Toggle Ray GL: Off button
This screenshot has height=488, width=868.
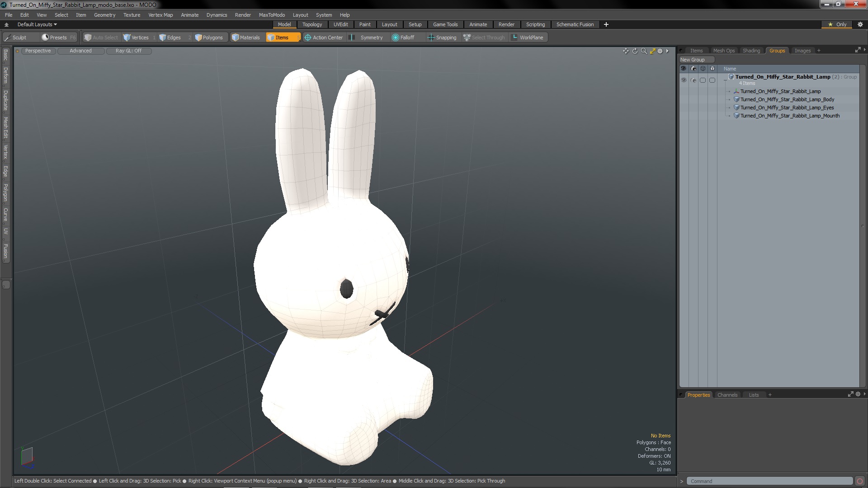(x=128, y=51)
